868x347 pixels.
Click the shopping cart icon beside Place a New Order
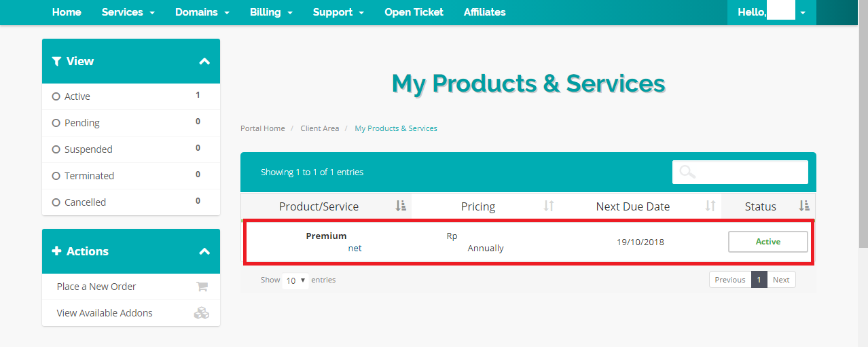tap(202, 287)
